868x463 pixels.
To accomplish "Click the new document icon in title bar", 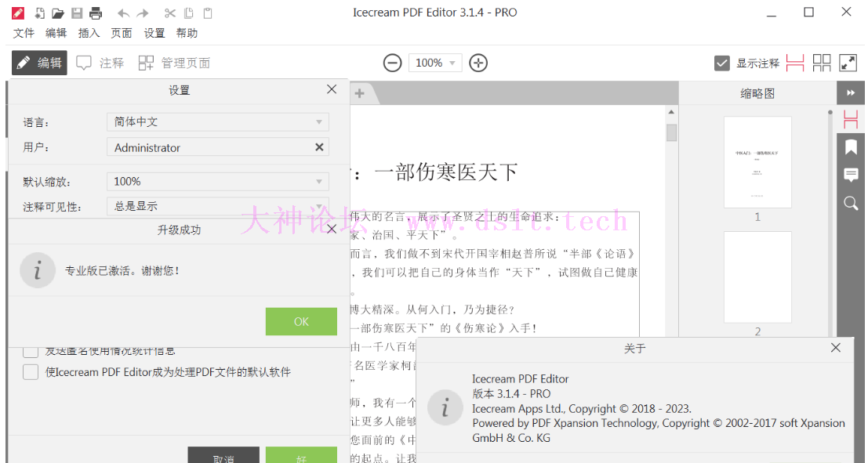I will pyautogui.click(x=38, y=13).
